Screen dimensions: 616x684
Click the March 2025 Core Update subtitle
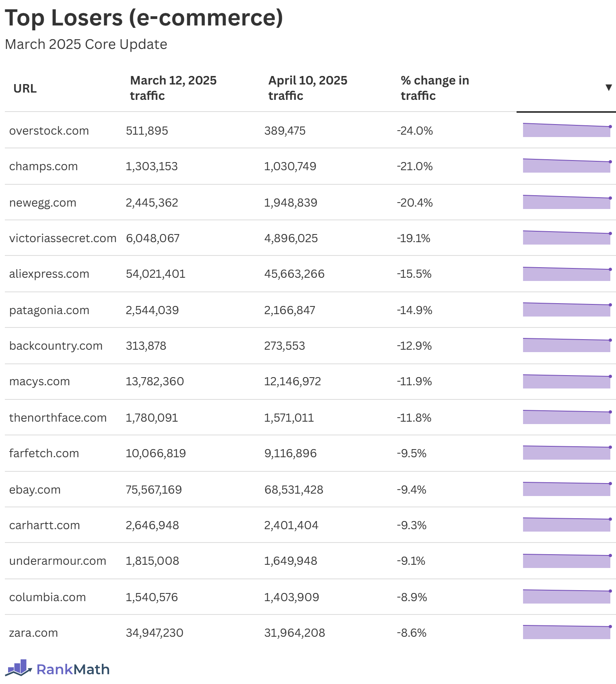(x=86, y=44)
